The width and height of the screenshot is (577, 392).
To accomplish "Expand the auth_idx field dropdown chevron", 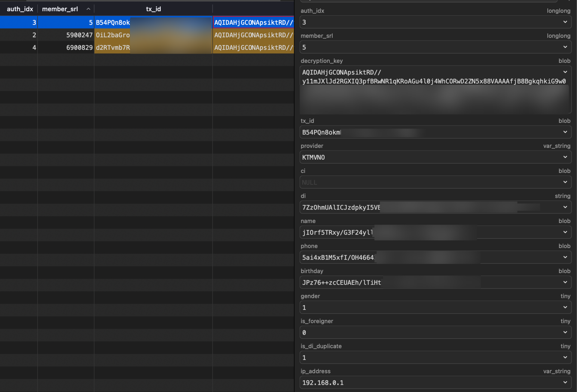I will coord(565,22).
